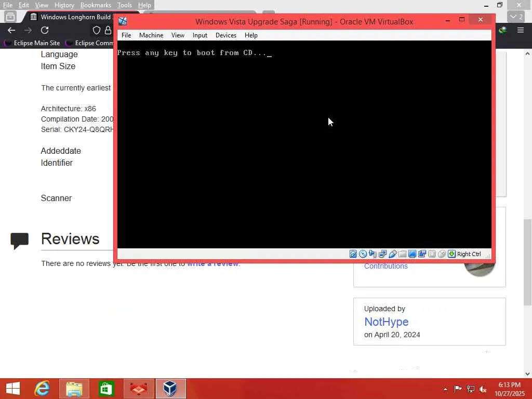Click inside the VM screen showing boot prompt

[x=304, y=144]
